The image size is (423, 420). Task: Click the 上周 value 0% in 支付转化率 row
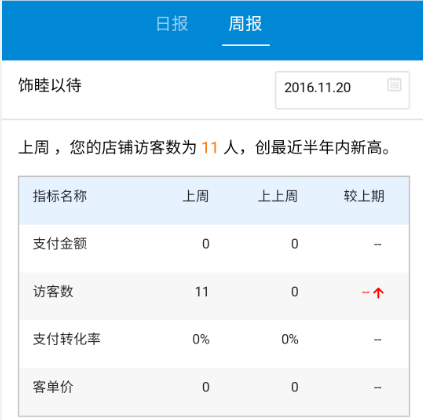(201, 339)
